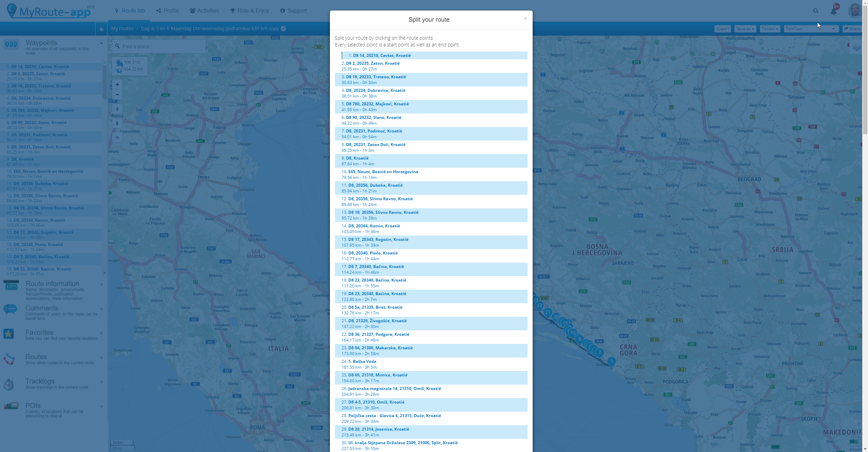Open the Toolkit dropdown menu
The image size is (868, 452).
(x=770, y=29)
